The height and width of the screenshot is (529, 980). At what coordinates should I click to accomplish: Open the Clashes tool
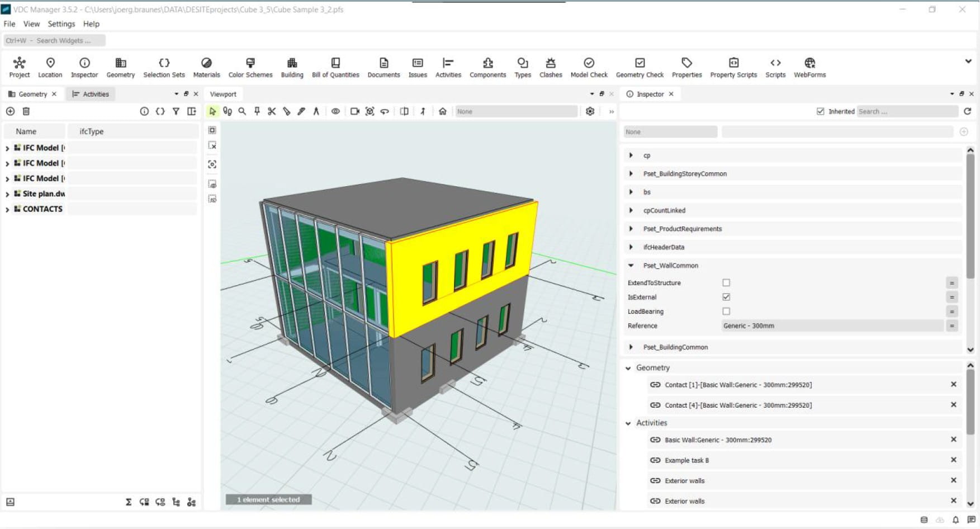coord(550,67)
